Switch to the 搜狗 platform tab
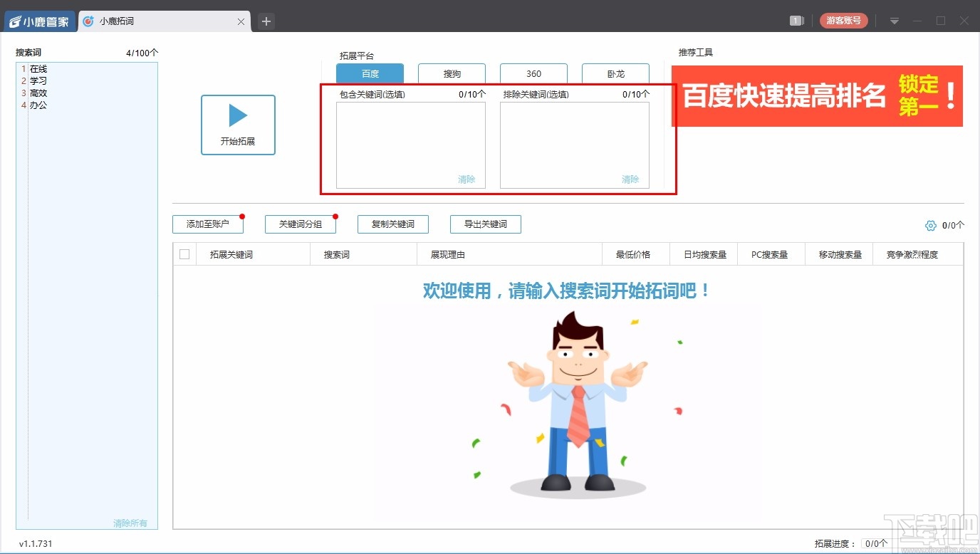The width and height of the screenshot is (980, 554). (452, 73)
